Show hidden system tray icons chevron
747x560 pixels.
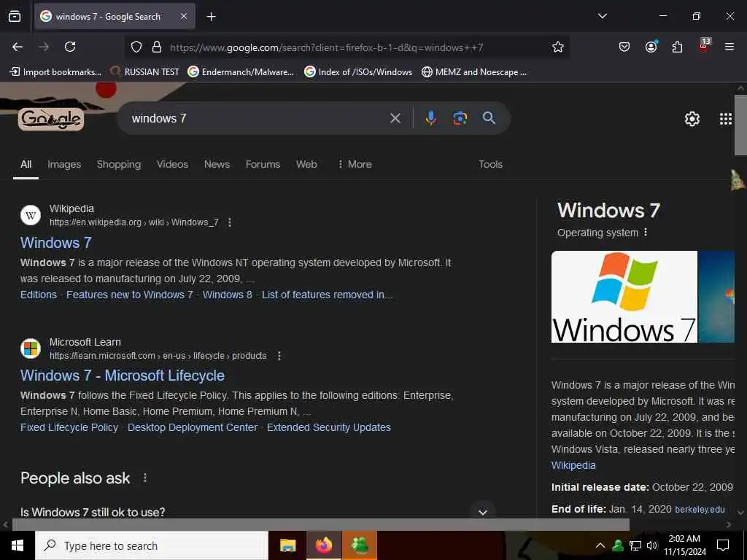coord(600,545)
